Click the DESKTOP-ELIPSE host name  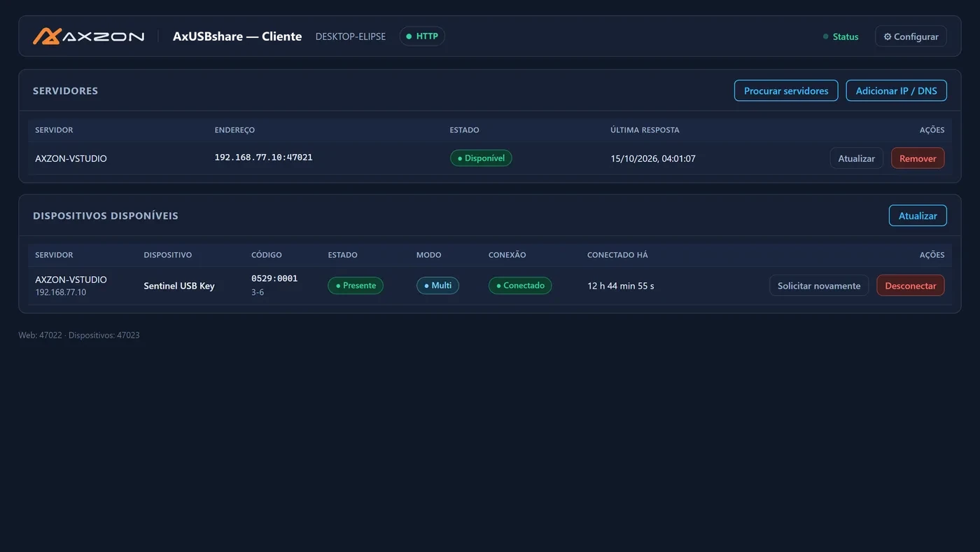coord(351,36)
